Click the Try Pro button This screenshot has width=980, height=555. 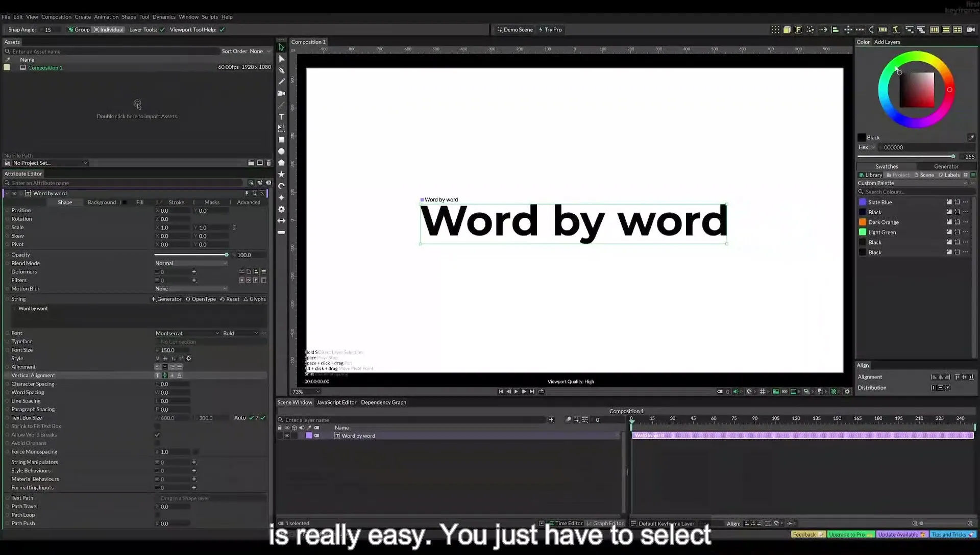[x=550, y=30]
